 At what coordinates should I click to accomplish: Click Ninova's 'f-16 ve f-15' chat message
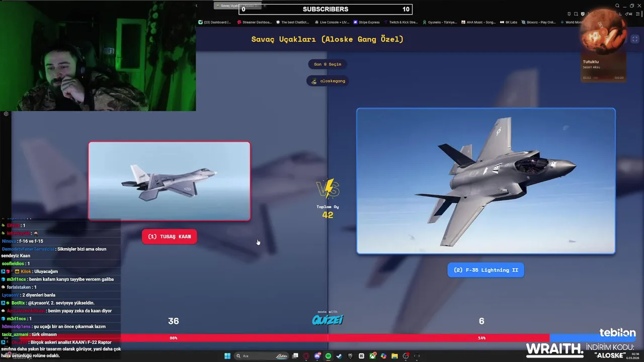tap(23, 241)
